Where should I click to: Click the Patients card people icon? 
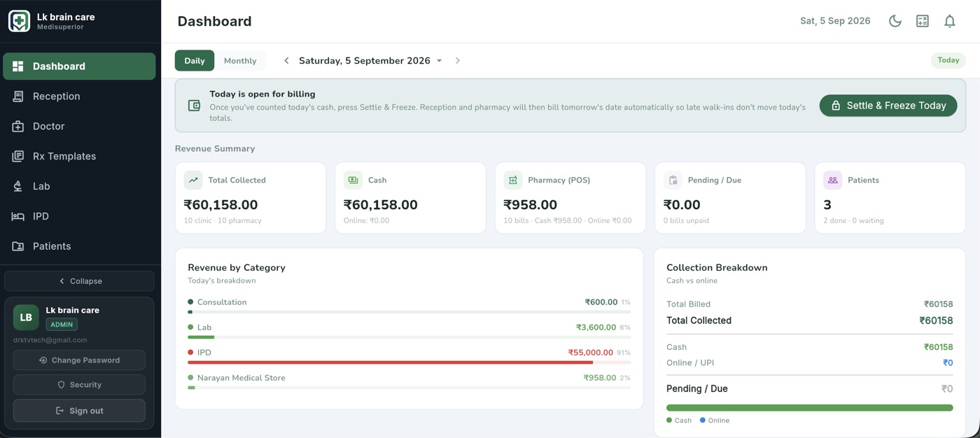(833, 180)
